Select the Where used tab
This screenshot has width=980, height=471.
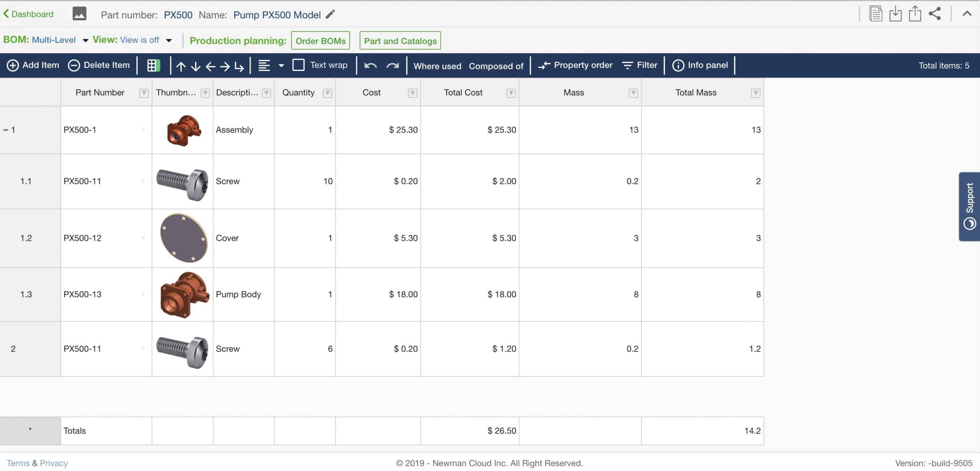pos(436,65)
